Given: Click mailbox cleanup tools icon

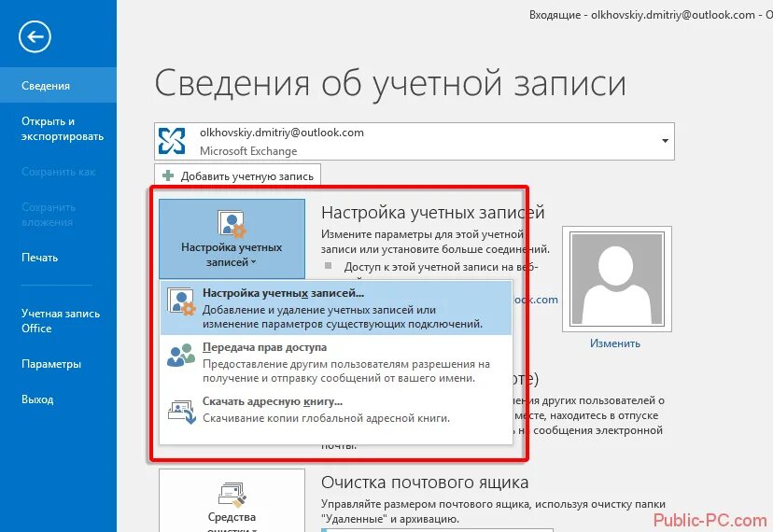Looking at the screenshot, I should click(x=232, y=495).
